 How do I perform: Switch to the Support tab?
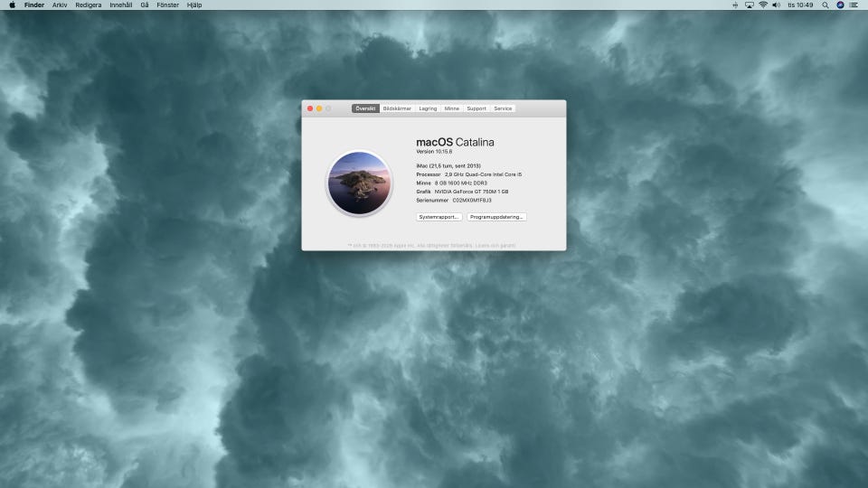(476, 108)
